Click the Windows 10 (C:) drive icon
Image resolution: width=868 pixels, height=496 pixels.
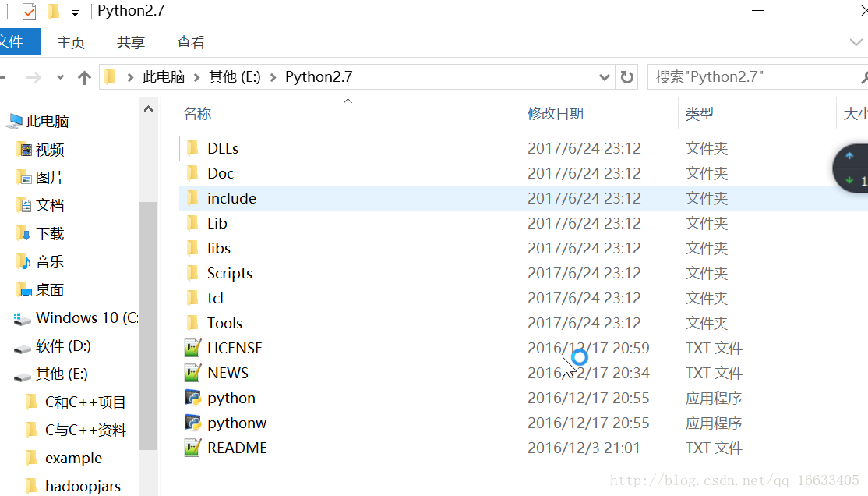pyautogui.click(x=22, y=319)
